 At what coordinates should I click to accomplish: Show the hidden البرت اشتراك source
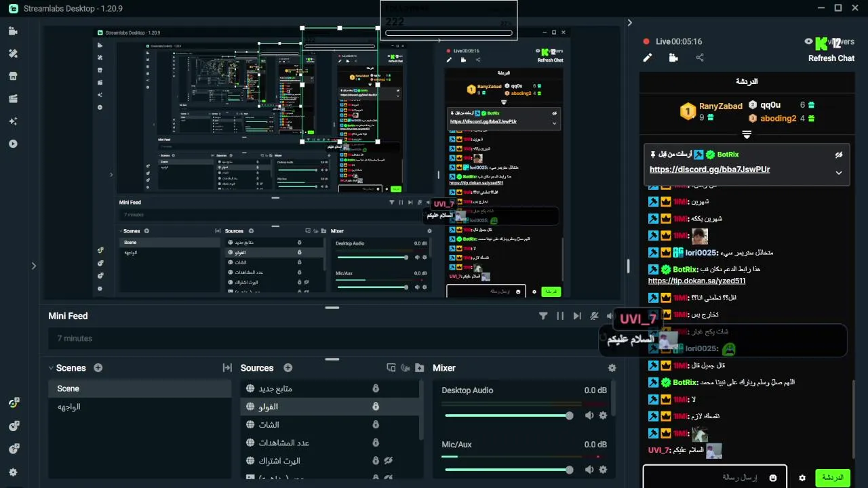pyautogui.click(x=389, y=461)
